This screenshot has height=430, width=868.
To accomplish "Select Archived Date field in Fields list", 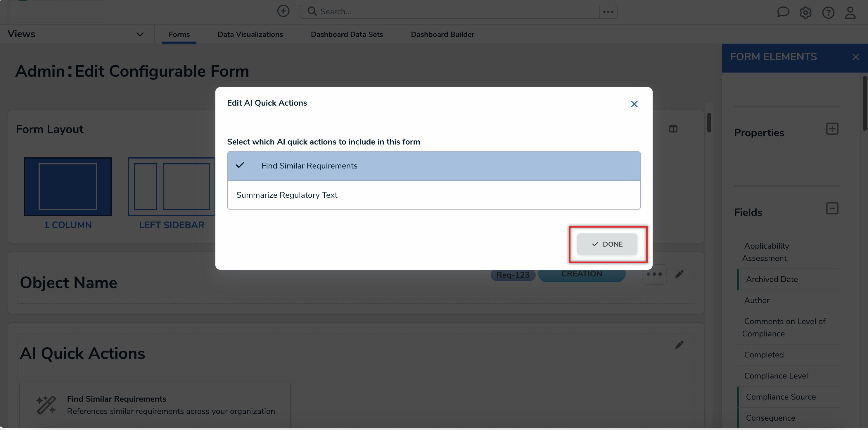I will [772, 279].
